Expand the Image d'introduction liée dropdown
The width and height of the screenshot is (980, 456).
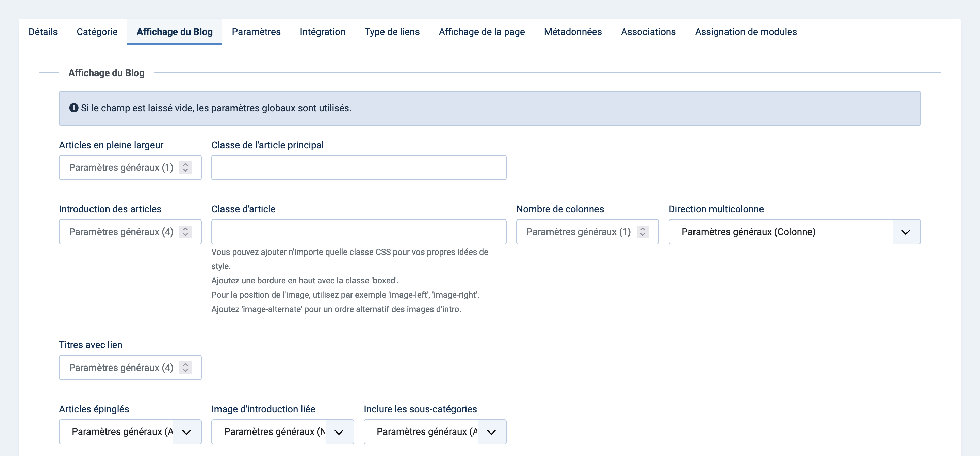point(283,431)
